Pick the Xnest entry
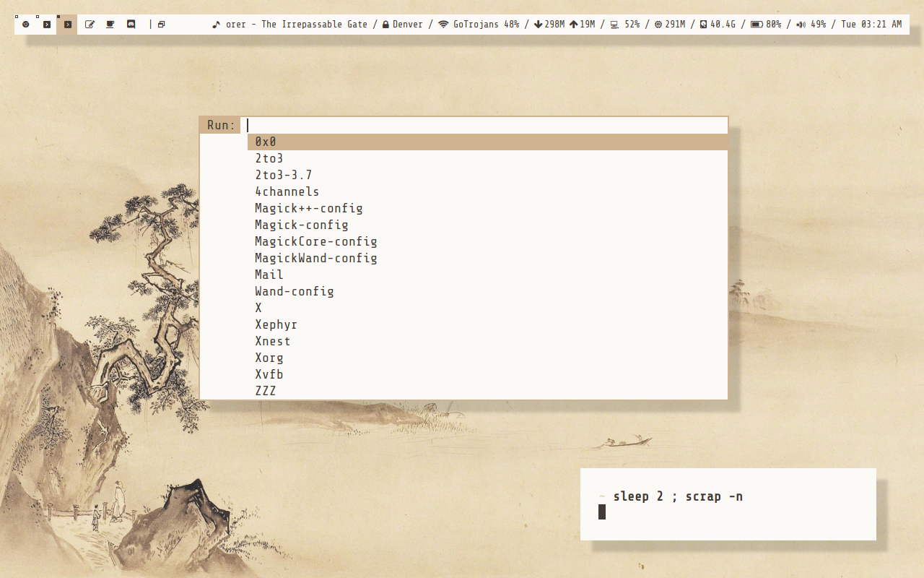The height and width of the screenshot is (578, 924). click(x=487, y=341)
